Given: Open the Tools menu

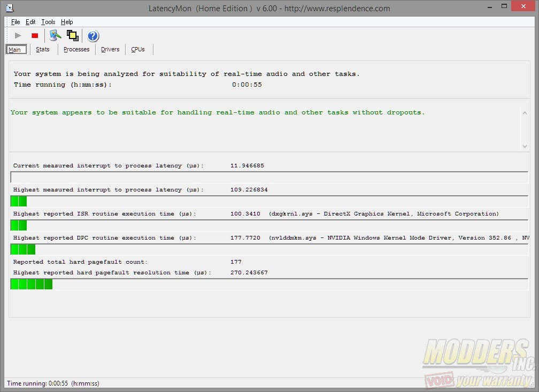Looking at the screenshot, I should tap(48, 22).
